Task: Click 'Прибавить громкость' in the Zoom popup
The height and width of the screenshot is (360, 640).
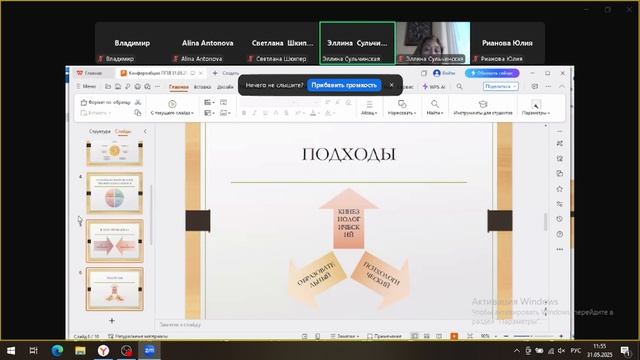Action: (344, 85)
